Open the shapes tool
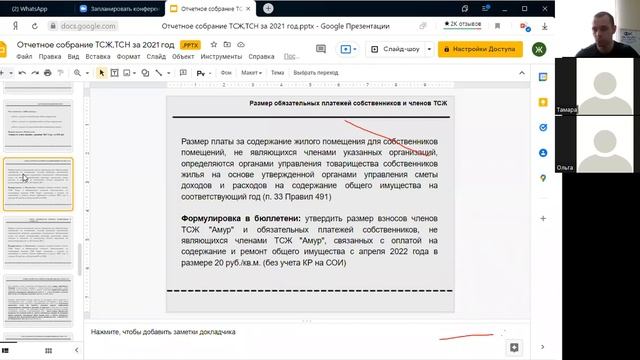The height and width of the screenshot is (360, 640). point(145,73)
